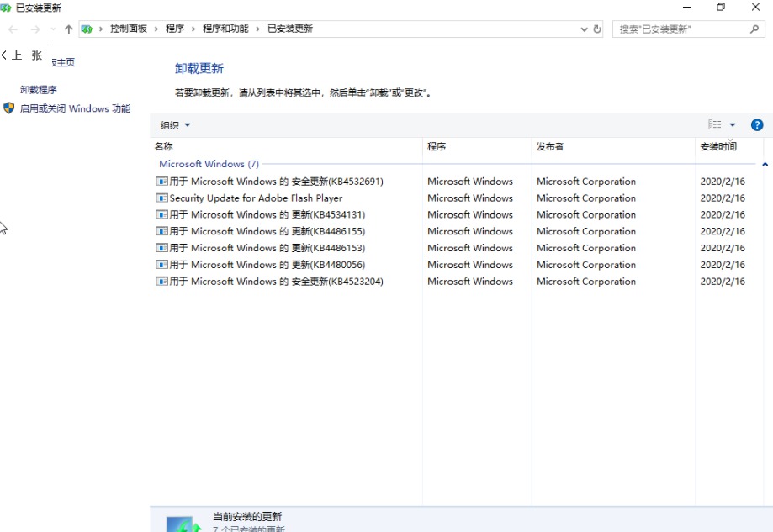Open 启用或关闭 Windows 功能 link
The width and height of the screenshot is (773, 532).
[x=75, y=108]
